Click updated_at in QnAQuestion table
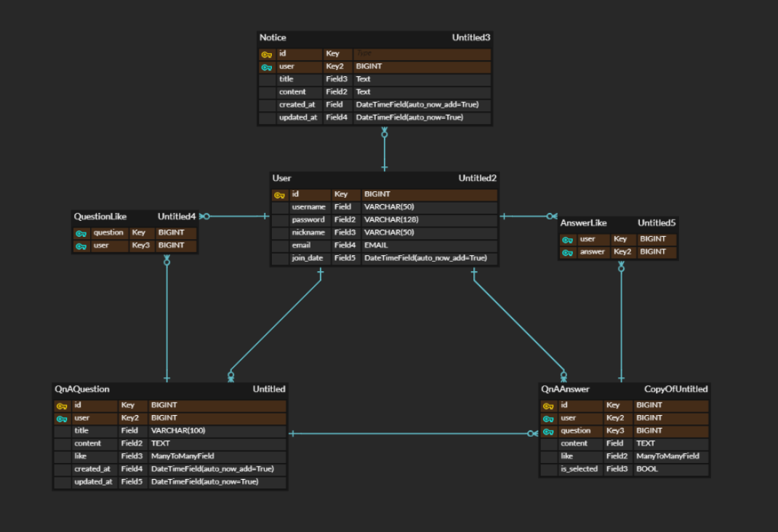Image resolution: width=778 pixels, height=532 pixels. [x=93, y=482]
